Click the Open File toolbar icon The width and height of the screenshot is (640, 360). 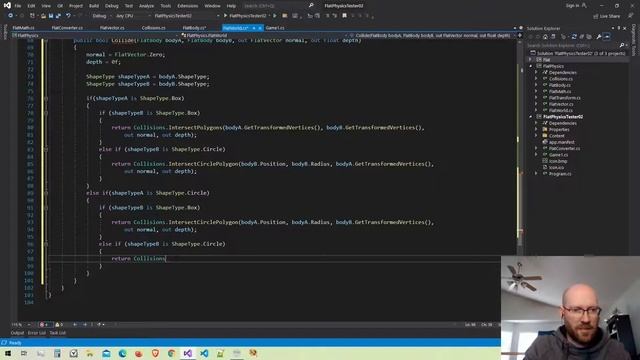[43, 16]
